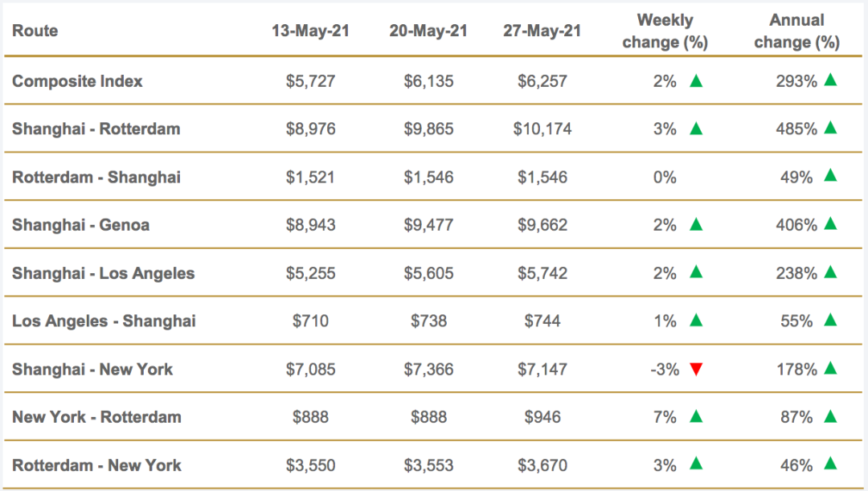Click the green up arrow for Composite Index weekly change

pyautogui.click(x=696, y=81)
